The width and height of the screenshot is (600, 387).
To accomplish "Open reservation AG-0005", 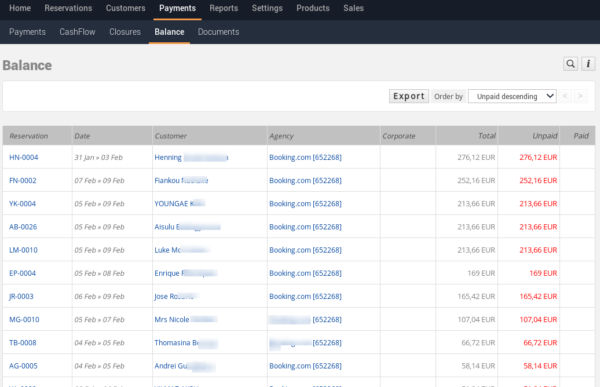I will (23, 366).
